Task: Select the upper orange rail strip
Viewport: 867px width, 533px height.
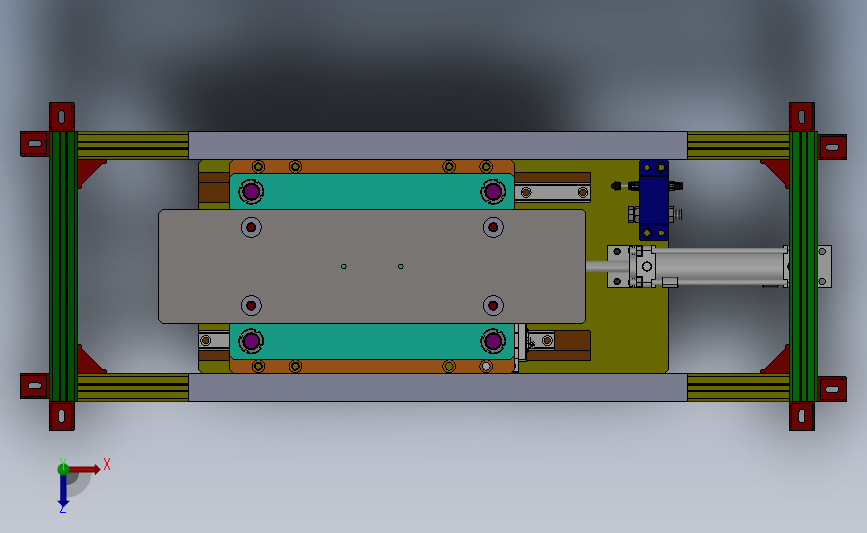Action: (x=372, y=166)
